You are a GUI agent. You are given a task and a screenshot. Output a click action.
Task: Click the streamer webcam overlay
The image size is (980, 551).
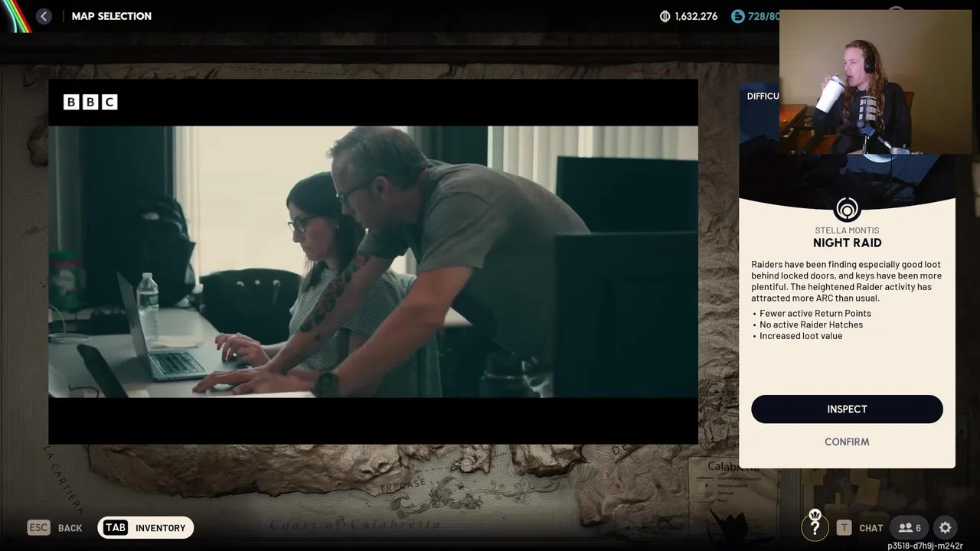(875, 82)
